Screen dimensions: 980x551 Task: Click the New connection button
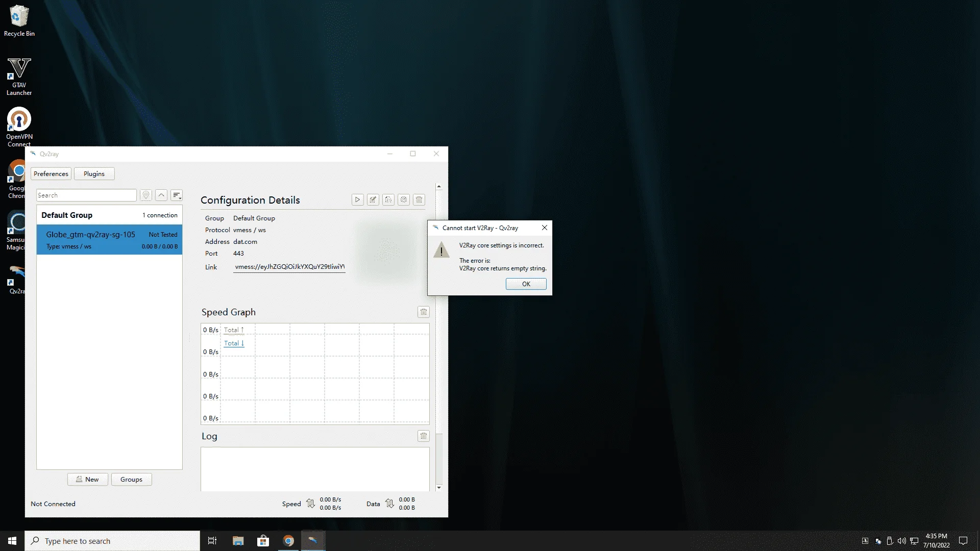(x=87, y=479)
